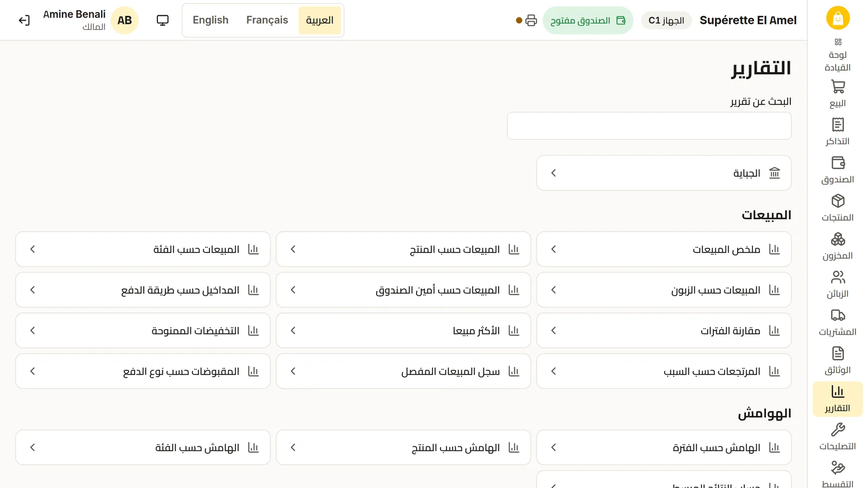Click chart icon on سجل المبيعات المفصل
The width and height of the screenshot is (868, 488).
[x=514, y=371]
